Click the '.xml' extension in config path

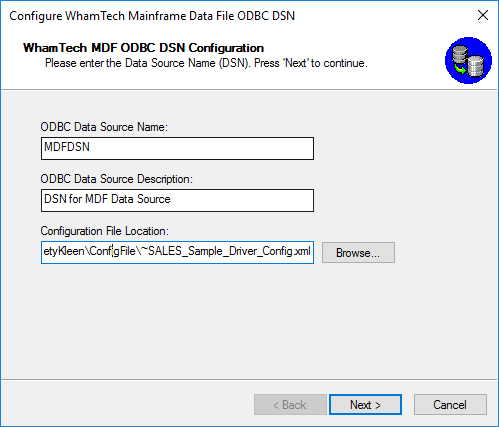coord(302,251)
